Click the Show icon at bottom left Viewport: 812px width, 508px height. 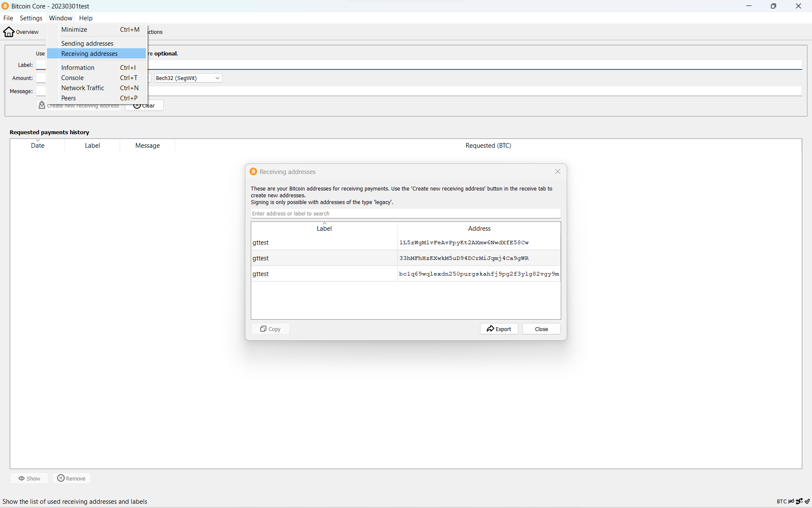(x=29, y=478)
